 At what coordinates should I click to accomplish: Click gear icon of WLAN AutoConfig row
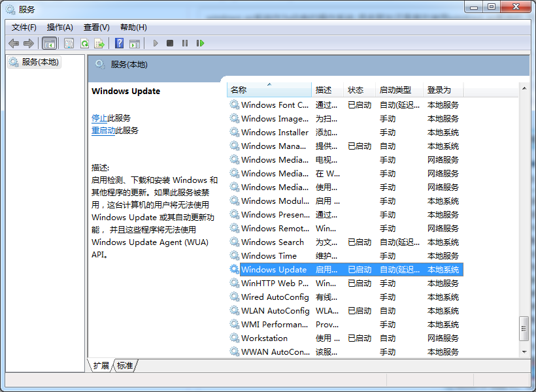pyautogui.click(x=234, y=310)
